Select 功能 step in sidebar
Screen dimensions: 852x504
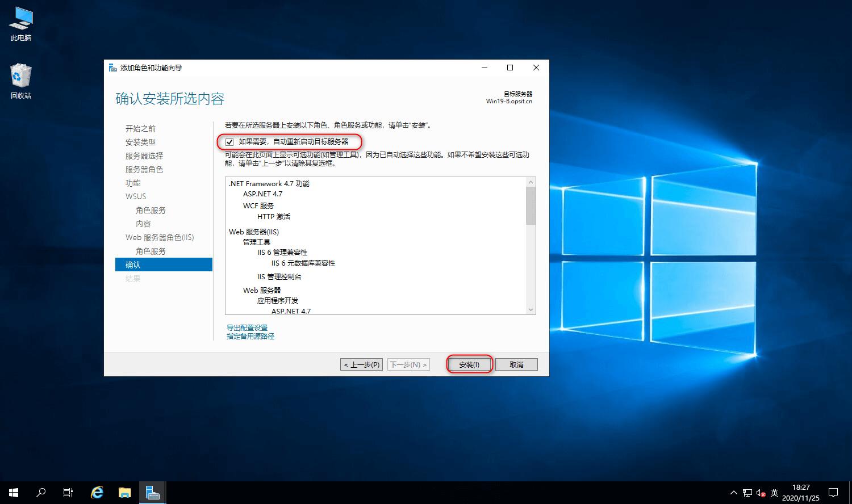[x=133, y=183]
